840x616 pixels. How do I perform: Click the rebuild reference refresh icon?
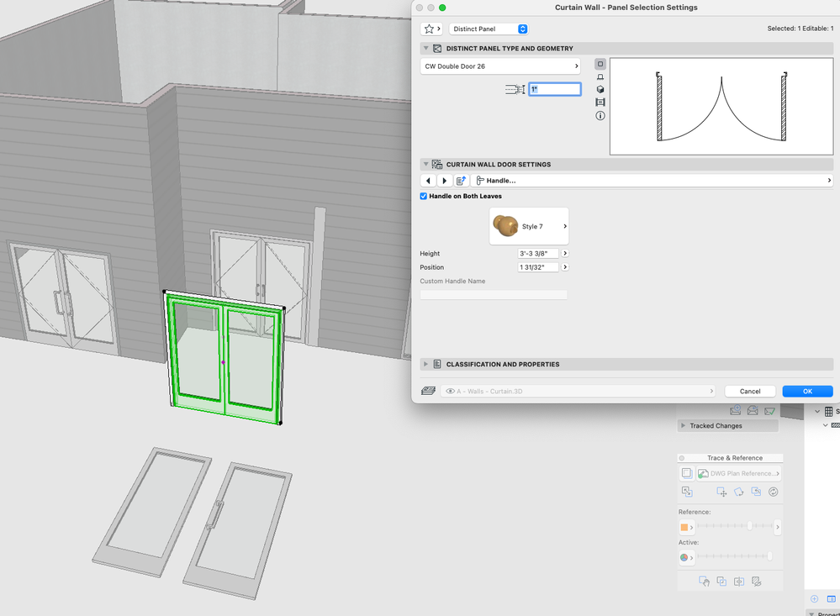773,492
